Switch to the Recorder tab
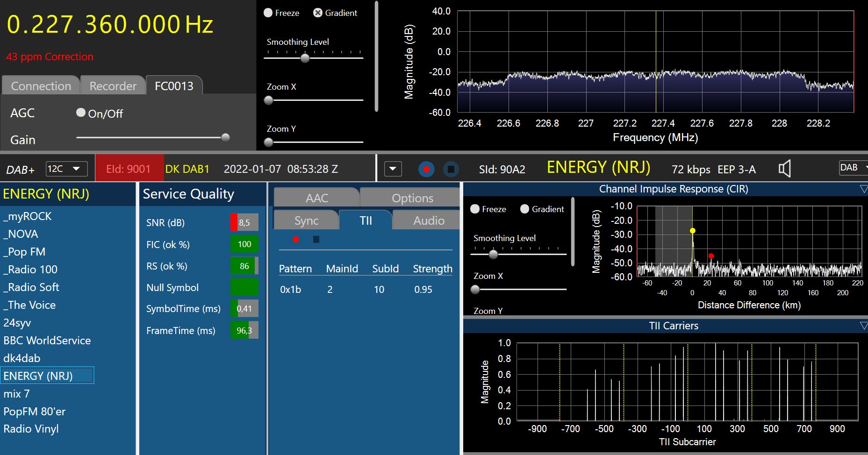The height and width of the screenshot is (455, 868). pos(113,86)
